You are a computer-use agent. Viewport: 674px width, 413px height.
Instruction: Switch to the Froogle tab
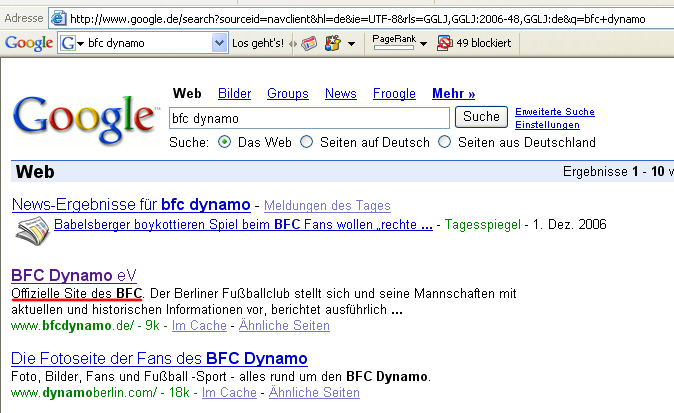(394, 93)
